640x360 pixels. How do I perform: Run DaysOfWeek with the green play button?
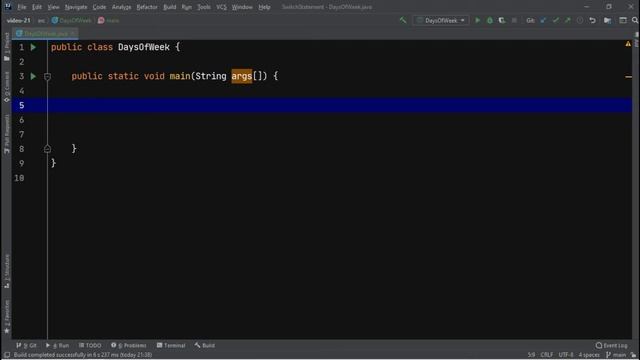point(478,20)
